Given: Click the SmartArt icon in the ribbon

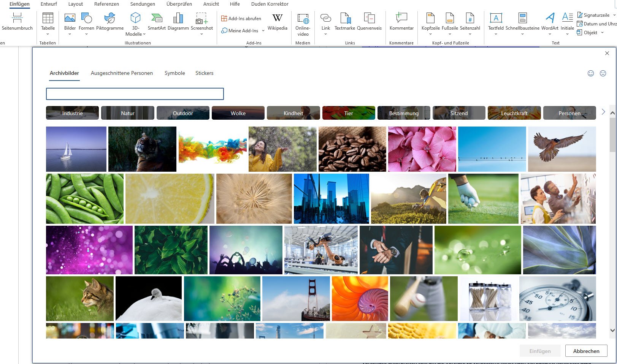Looking at the screenshot, I should (156, 18).
